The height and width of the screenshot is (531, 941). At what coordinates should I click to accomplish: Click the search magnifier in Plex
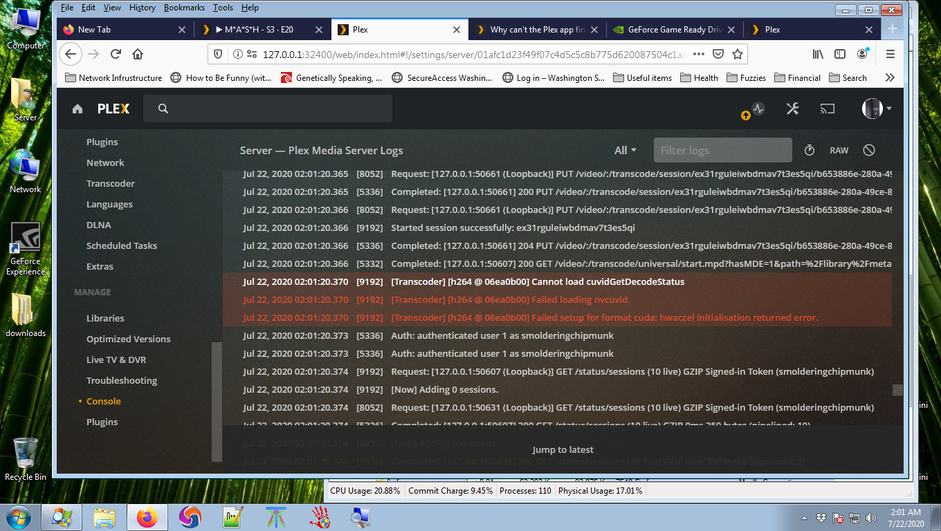click(x=163, y=109)
